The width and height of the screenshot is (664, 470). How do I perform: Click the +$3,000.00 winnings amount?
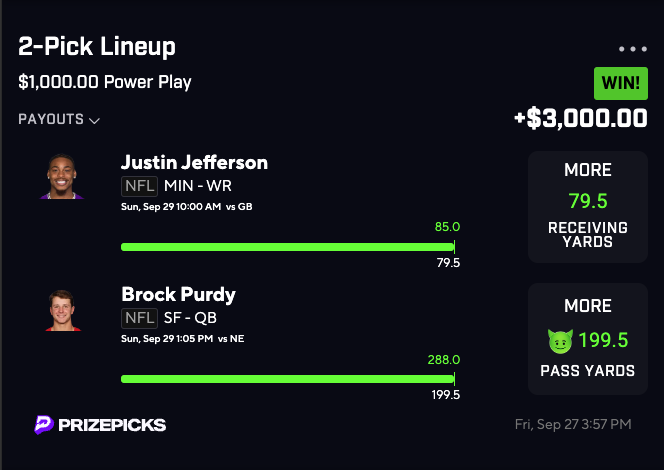[580, 118]
